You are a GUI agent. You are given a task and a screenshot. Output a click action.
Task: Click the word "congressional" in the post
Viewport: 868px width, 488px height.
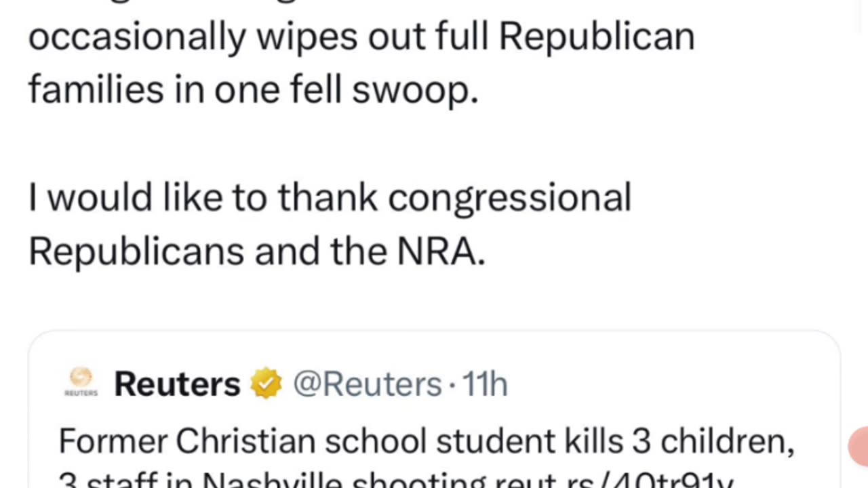[509, 198]
